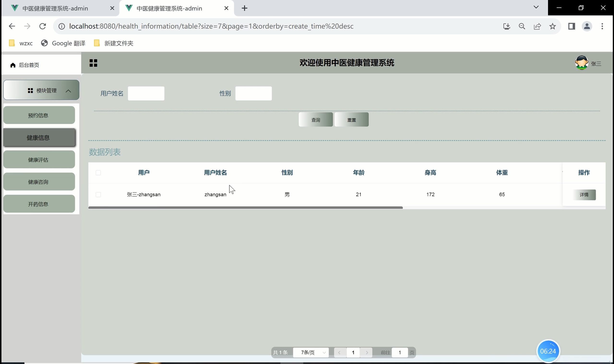Viewport: 614px width, 364px height.
Task: Open the browser zoom magnifier icon
Action: click(x=522, y=26)
